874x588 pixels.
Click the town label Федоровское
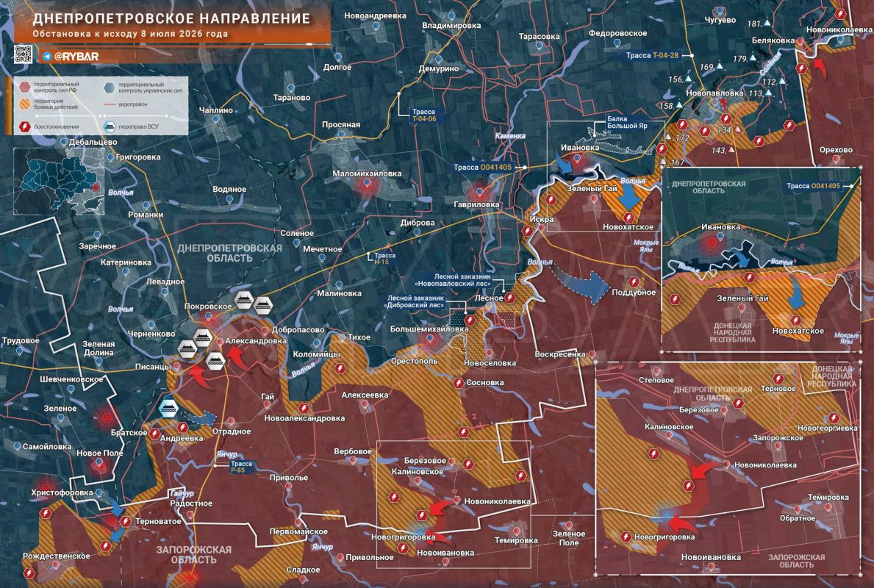[x=617, y=33]
